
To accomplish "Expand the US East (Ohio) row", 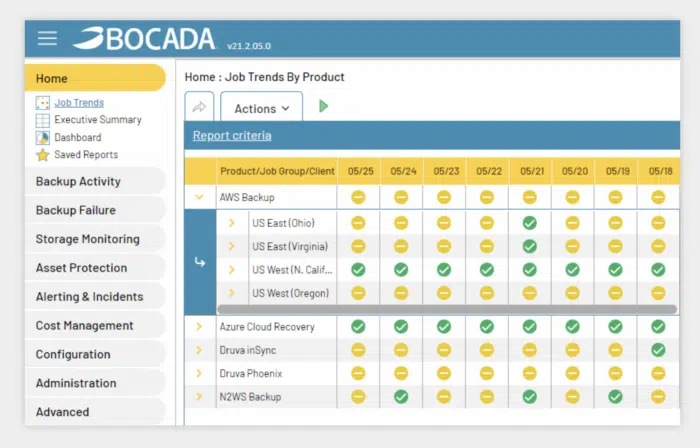I will [232, 223].
